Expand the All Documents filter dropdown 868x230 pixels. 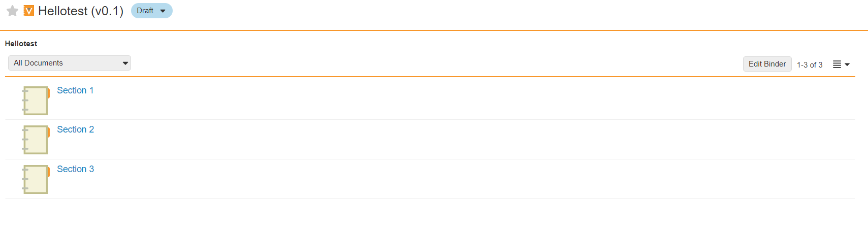tap(69, 63)
